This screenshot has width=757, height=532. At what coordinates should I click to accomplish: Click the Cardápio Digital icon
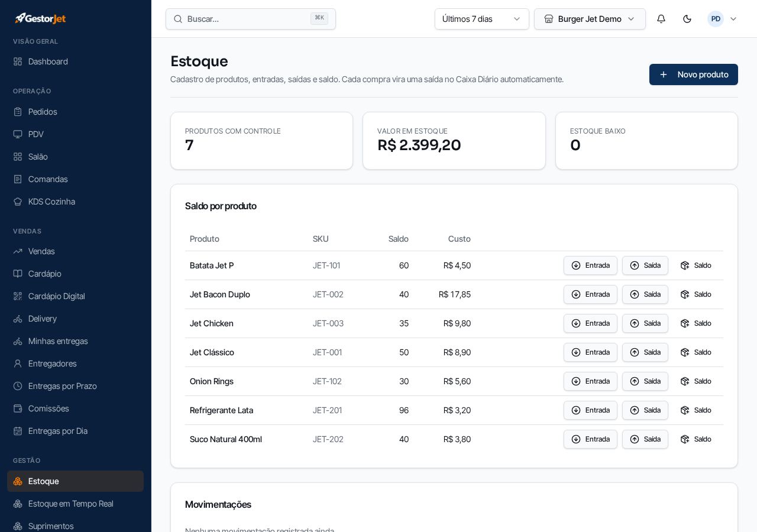pyautogui.click(x=18, y=296)
